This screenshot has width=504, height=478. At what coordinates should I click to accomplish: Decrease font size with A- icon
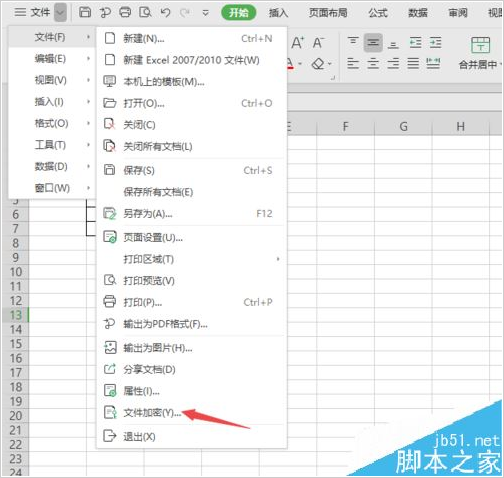[318, 43]
